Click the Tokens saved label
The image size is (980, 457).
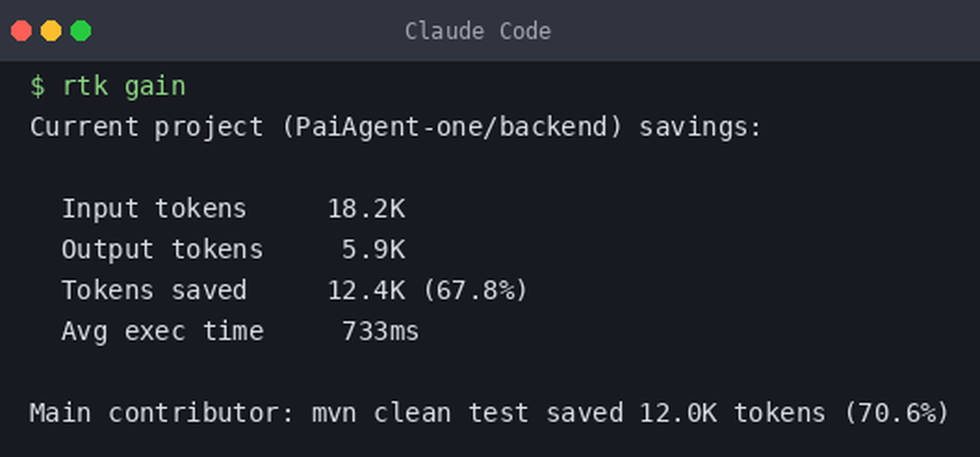(154, 290)
